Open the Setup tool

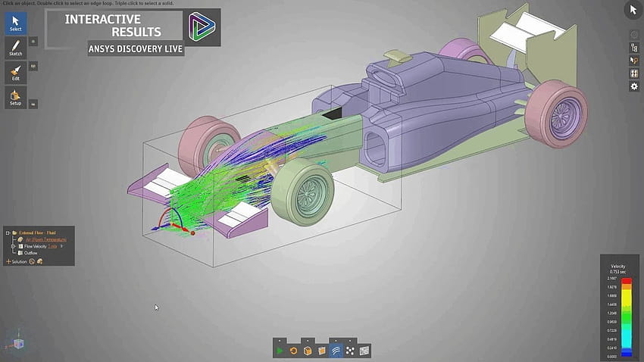15,98
